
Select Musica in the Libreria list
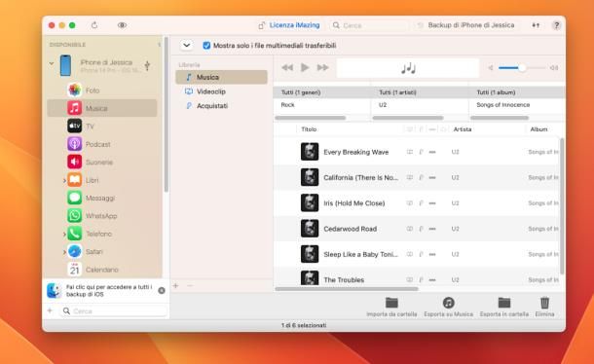221,77
